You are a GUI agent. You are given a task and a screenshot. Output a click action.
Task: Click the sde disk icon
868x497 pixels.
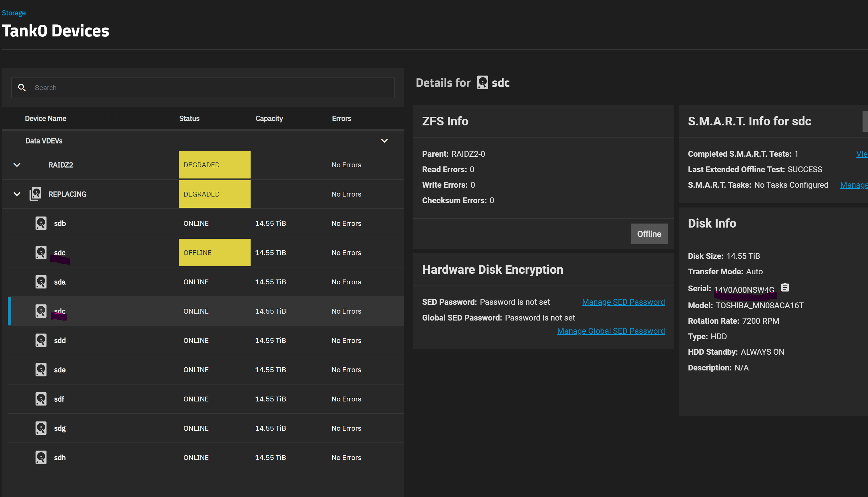(x=41, y=370)
